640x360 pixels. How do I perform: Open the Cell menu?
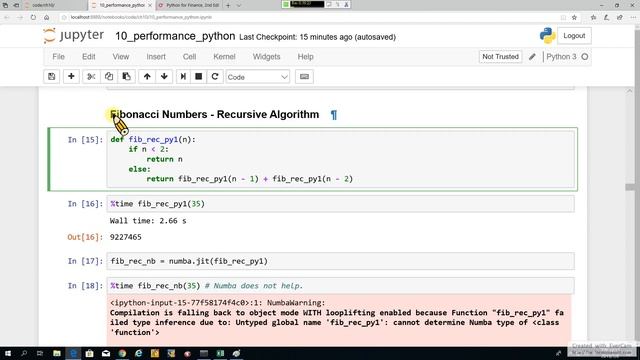(x=189, y=57)
